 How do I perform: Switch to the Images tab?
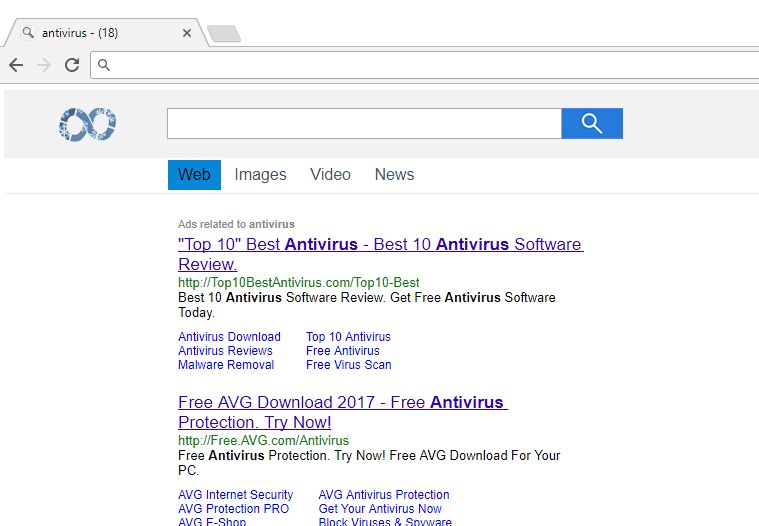coord(260,174)
